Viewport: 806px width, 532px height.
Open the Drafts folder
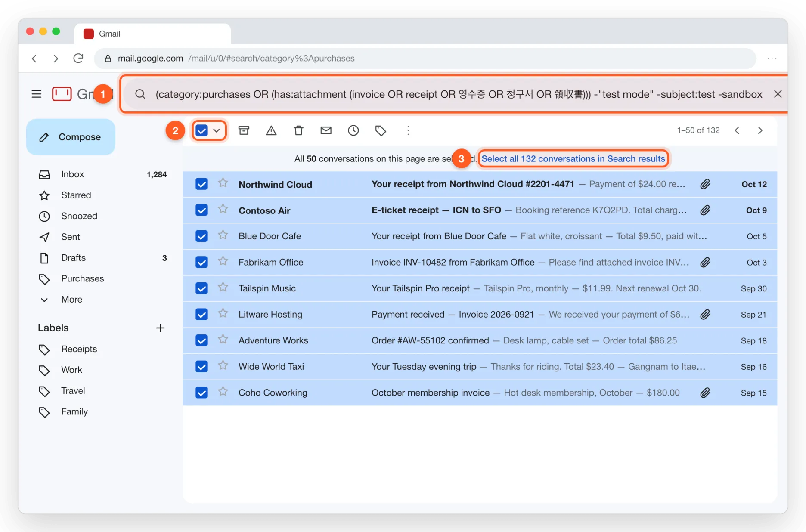103,258
